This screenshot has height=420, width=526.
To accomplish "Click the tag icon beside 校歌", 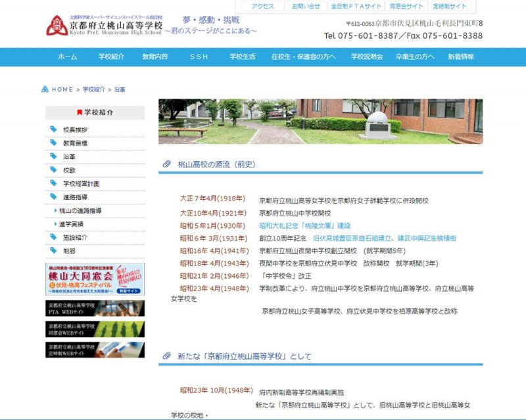I will (53, 170).
